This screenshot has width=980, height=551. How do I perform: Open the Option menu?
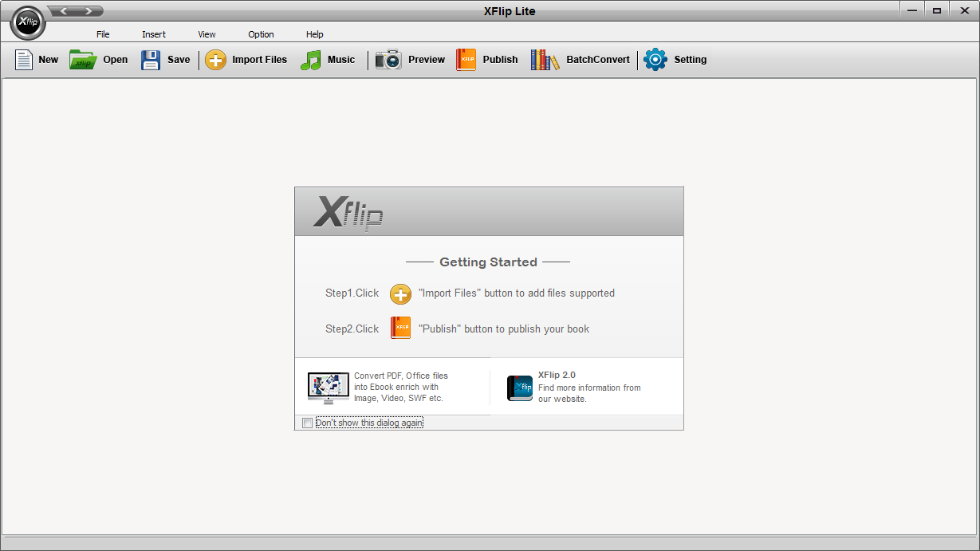click(x=261, y=34)
